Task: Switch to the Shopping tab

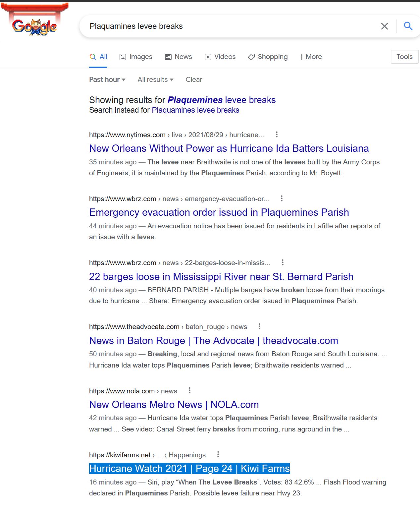Action: (x=268, y=57)
